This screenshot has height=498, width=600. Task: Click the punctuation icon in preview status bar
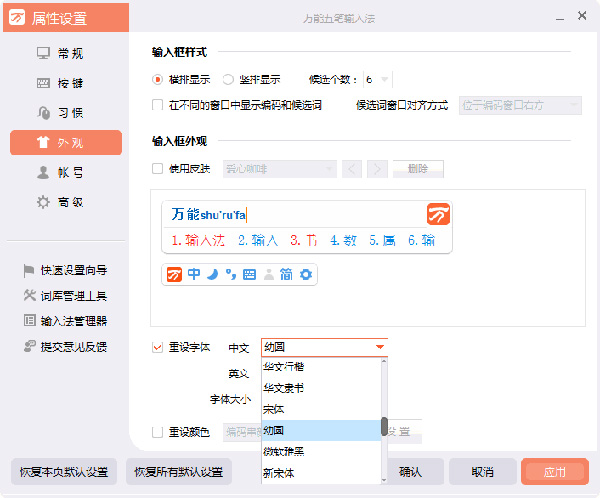230,274
